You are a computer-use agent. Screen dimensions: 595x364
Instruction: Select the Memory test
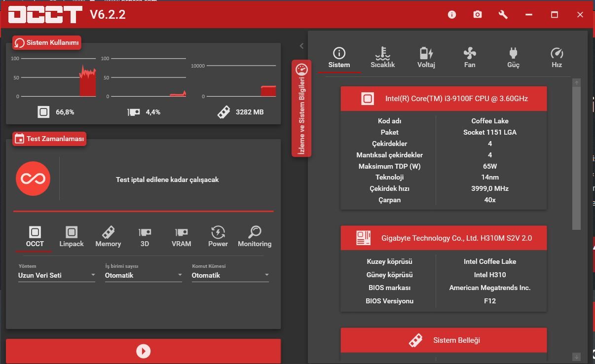108,237
